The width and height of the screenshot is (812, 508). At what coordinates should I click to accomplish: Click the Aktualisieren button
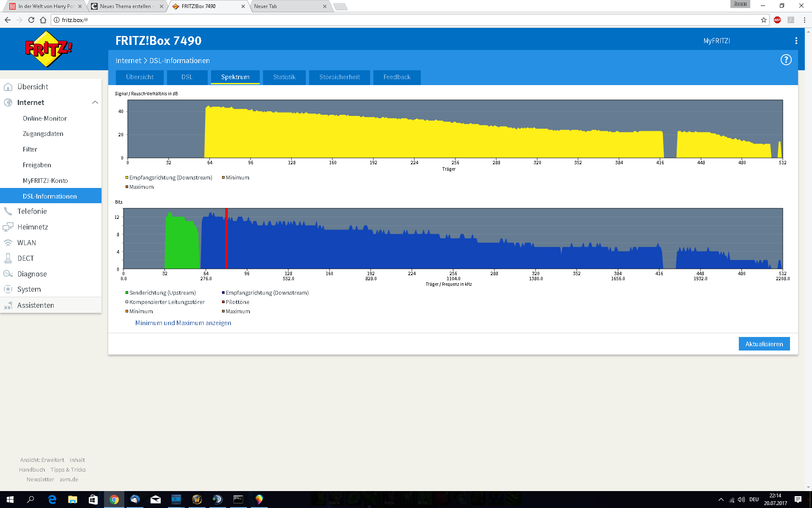pyautogui.click(x=764, y=344)
